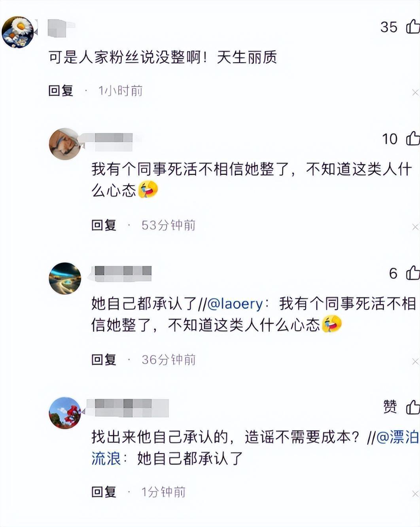Open the @laoery mention link

click(235, 303)
